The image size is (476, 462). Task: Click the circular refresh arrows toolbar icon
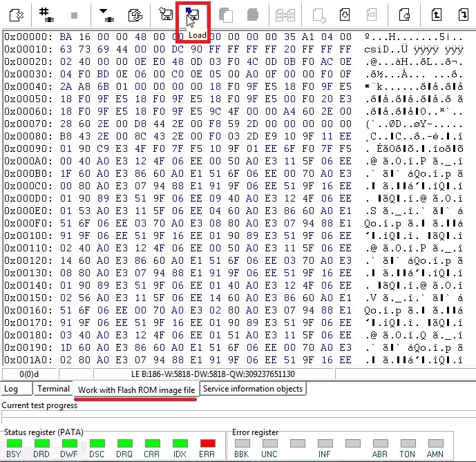[135, 14]
